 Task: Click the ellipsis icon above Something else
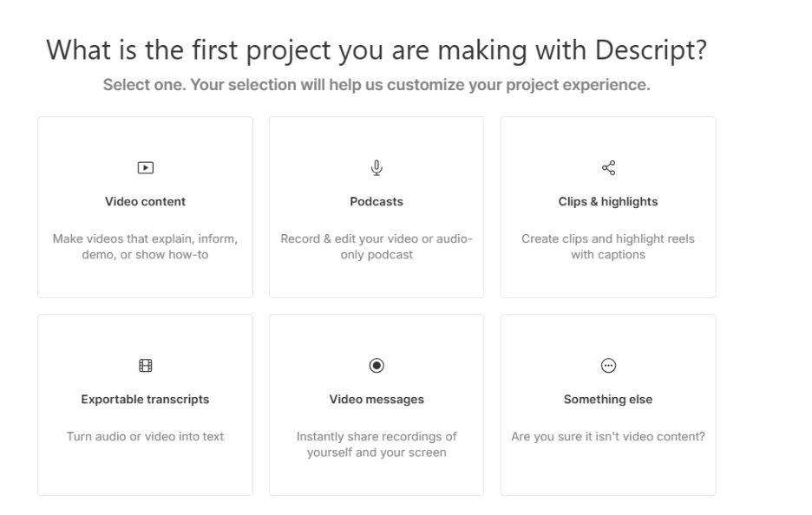pos(608,366)
